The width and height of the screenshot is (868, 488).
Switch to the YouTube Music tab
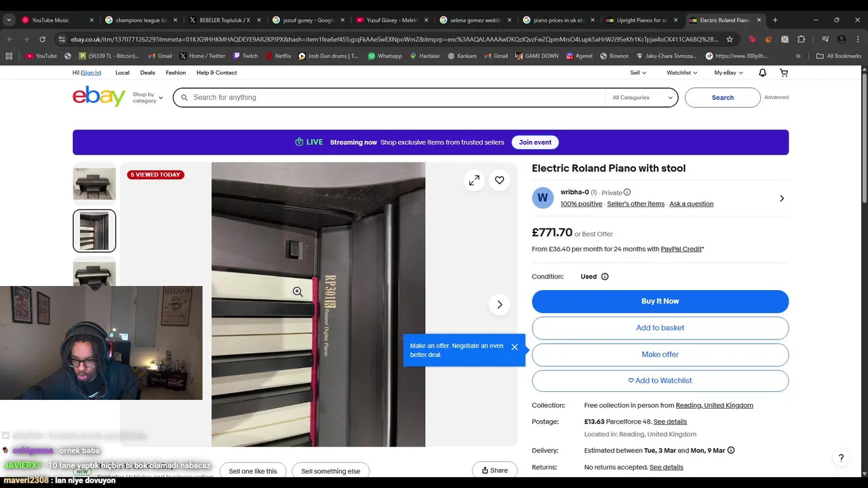[58, 20]
